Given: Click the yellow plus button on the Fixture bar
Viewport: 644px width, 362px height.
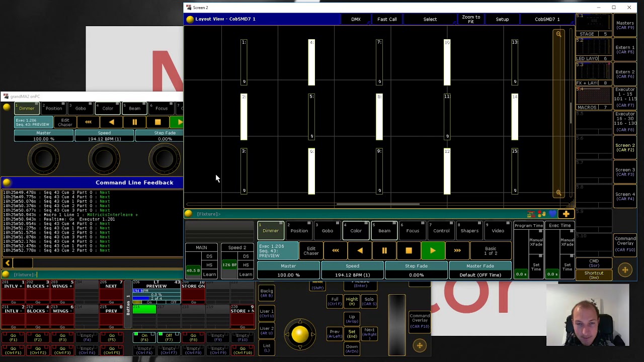Looking at the screenshot, I should point(566,214).
